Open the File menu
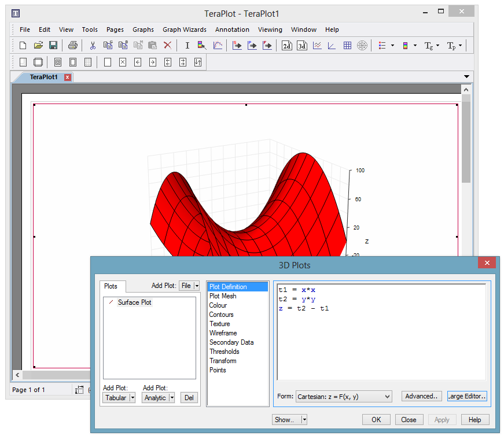Screen dimensions: 504x436 pos(25,29)
